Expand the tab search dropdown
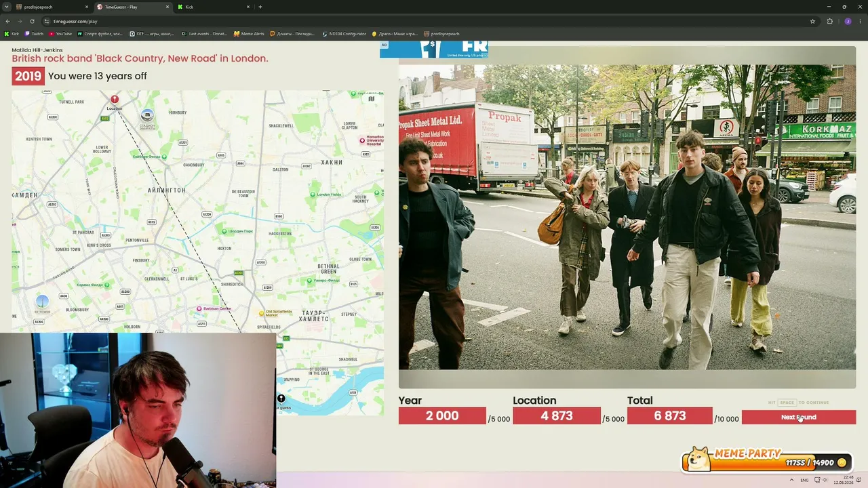Screen dimensions: 868x488 coord(6,7)
